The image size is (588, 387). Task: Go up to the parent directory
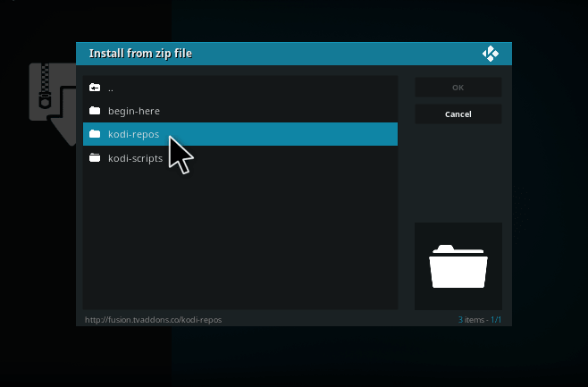pos(240,88)
